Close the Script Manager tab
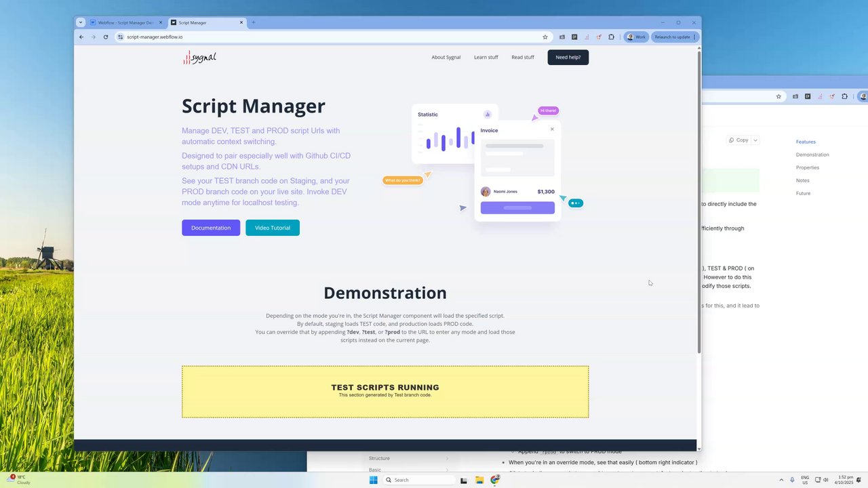Viewport: 868px width, 488px height. (x=241, y=22)
